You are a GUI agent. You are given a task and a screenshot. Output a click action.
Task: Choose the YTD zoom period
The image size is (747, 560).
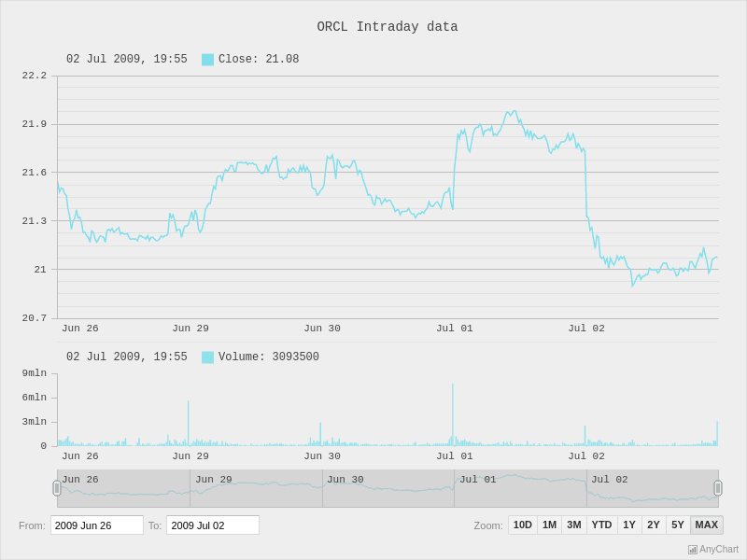tap(601, 525)
